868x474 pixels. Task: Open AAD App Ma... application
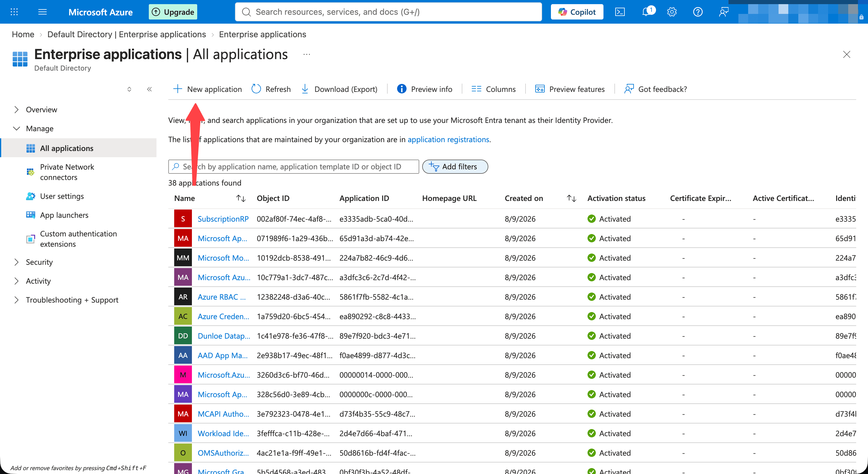coord(222,356)
